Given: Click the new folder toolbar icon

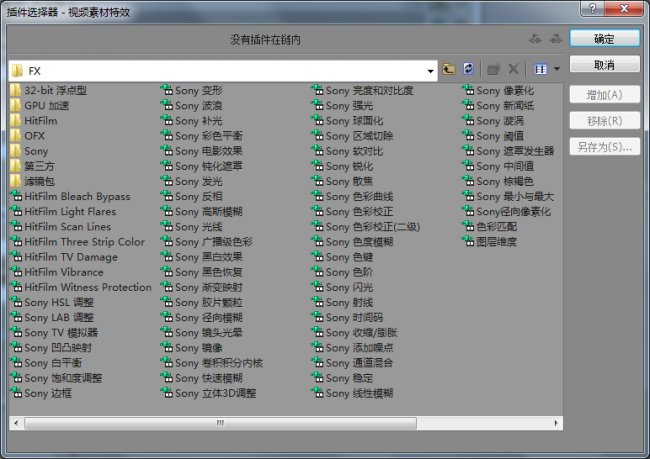Looking at the screenshot, I should tap(493, 69).
